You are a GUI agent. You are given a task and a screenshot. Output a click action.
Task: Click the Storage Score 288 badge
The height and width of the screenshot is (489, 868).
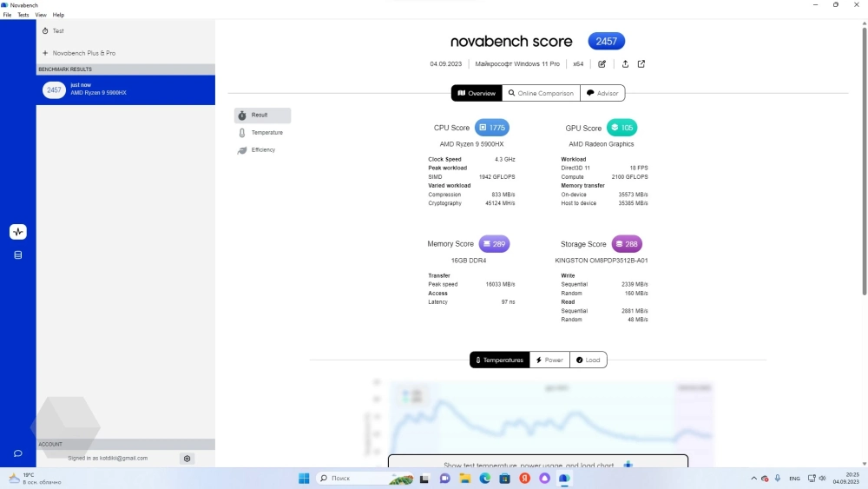coord(627,244)
